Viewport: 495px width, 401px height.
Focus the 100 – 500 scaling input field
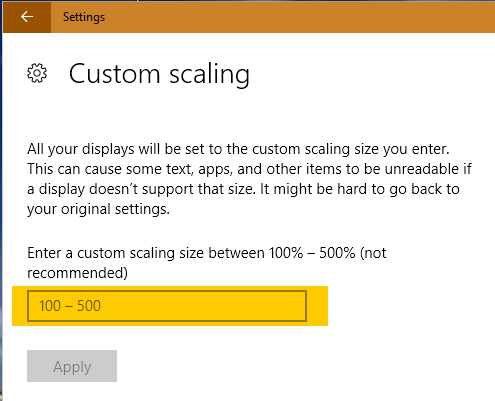(x=167, y=306)
